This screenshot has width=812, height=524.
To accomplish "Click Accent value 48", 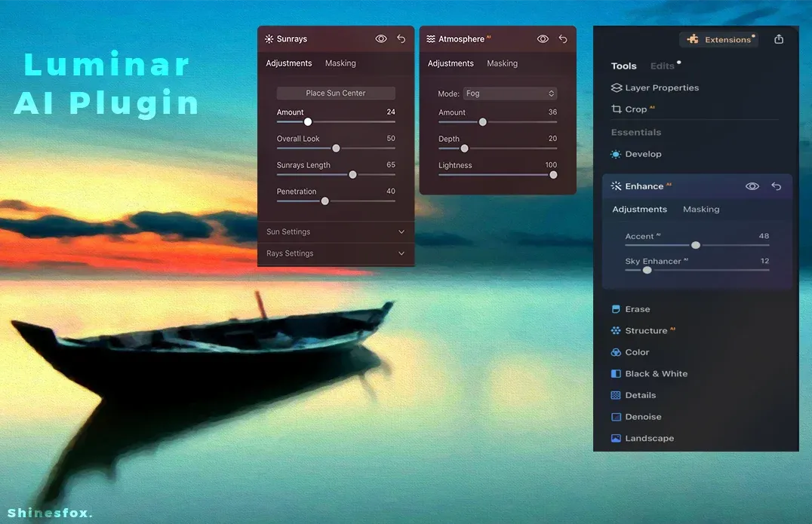I will 764,236.
